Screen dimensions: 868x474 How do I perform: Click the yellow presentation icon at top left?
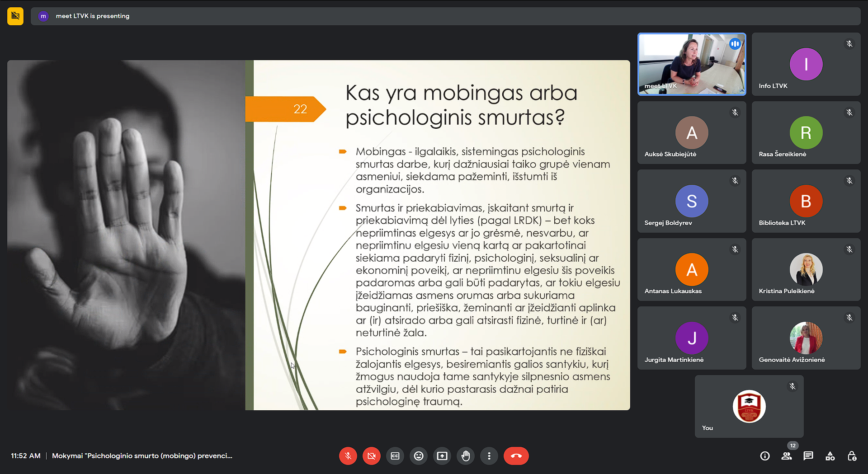pos(15,16)
